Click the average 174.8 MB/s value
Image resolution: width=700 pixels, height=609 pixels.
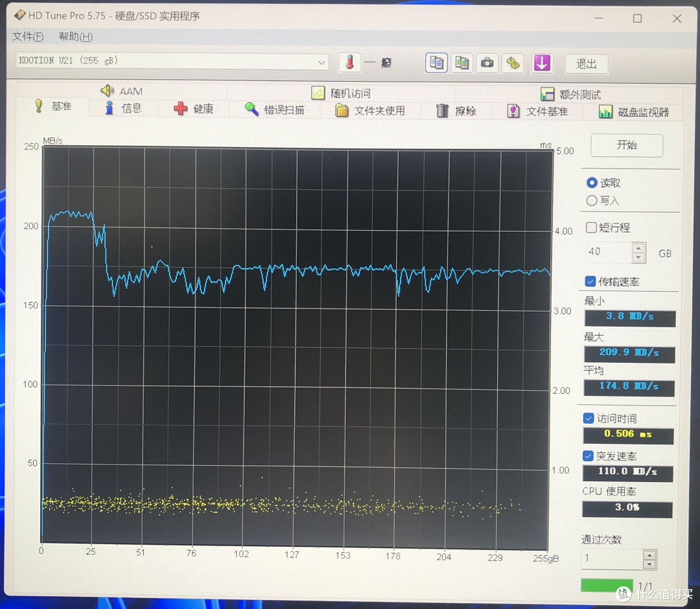point(629,387)
